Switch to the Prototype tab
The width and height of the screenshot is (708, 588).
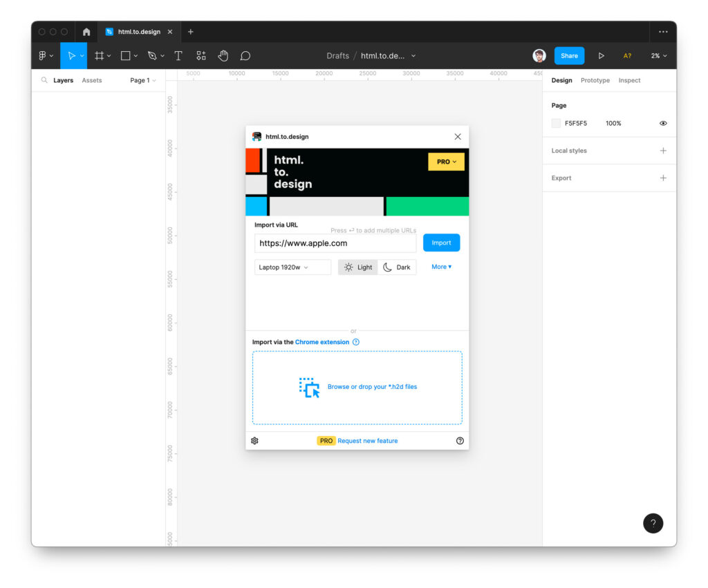595,81
